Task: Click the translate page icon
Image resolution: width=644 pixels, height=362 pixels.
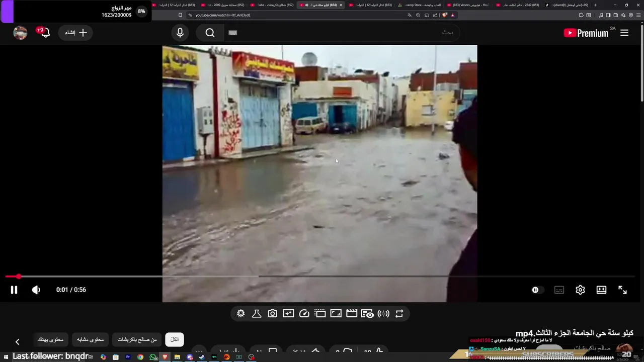Action: click(x=410, y=15)
